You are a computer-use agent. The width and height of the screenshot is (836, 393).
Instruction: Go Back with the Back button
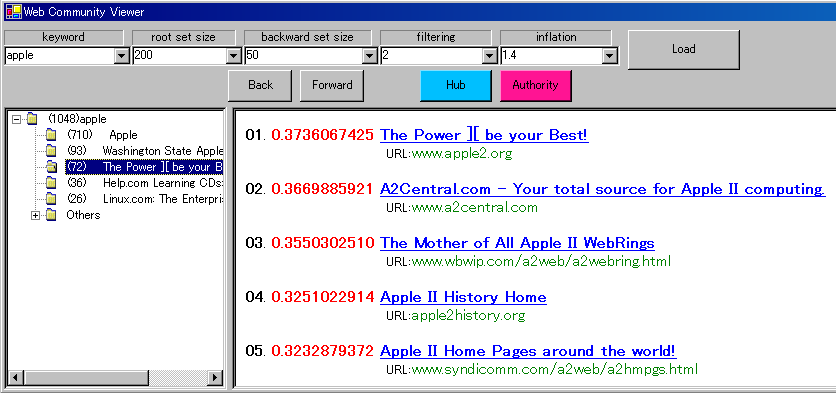tap(260, 85)
